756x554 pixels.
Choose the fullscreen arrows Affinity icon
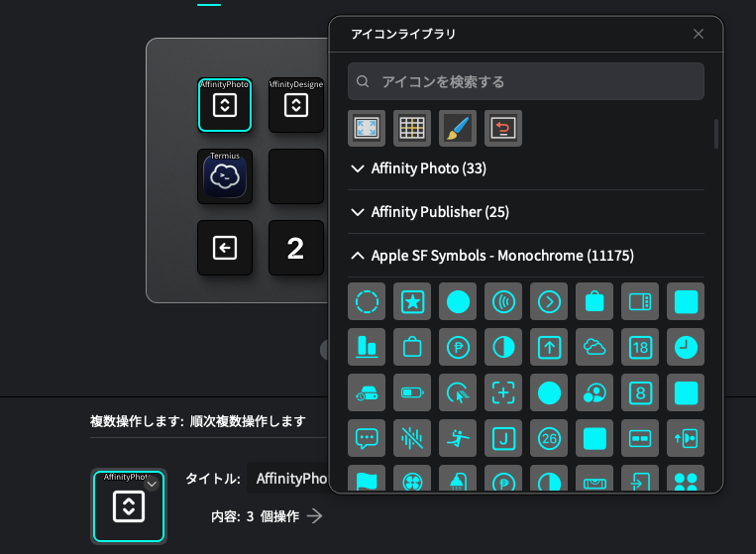[367, 128]
